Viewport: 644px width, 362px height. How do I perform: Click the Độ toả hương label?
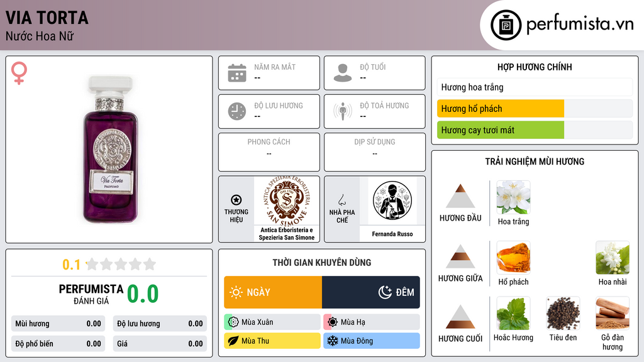384,106
